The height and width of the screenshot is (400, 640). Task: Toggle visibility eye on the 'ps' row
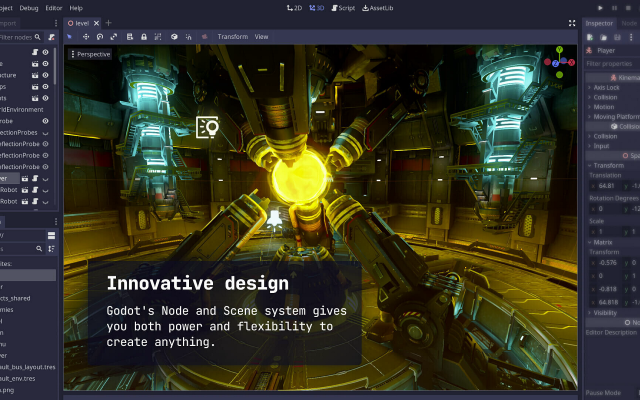click(45, 87)
